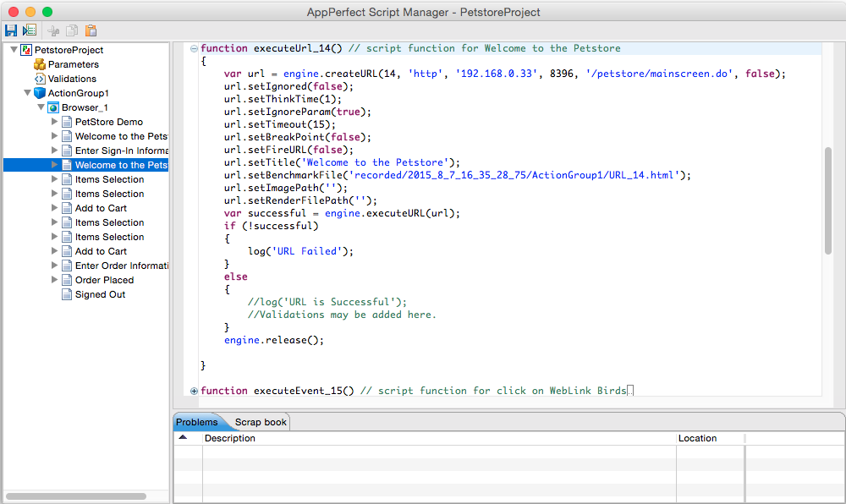
Task: Collapse the Browser_1 node
Action: [41, 107]
